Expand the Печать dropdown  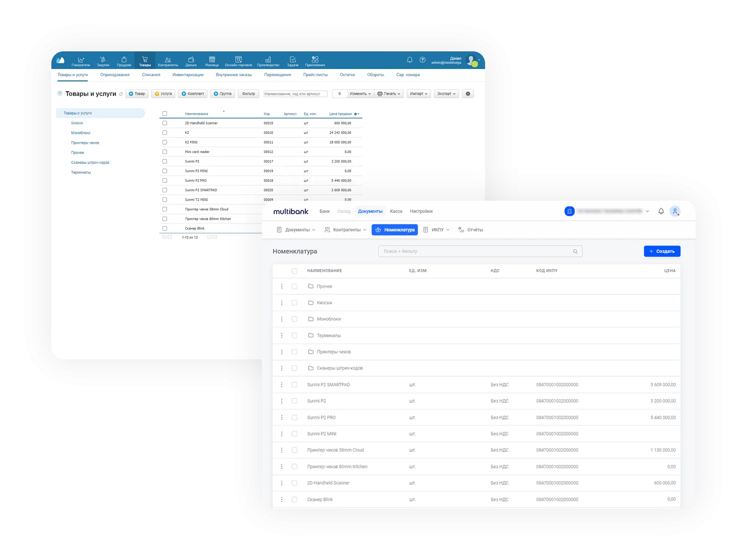tap(389, 94)
